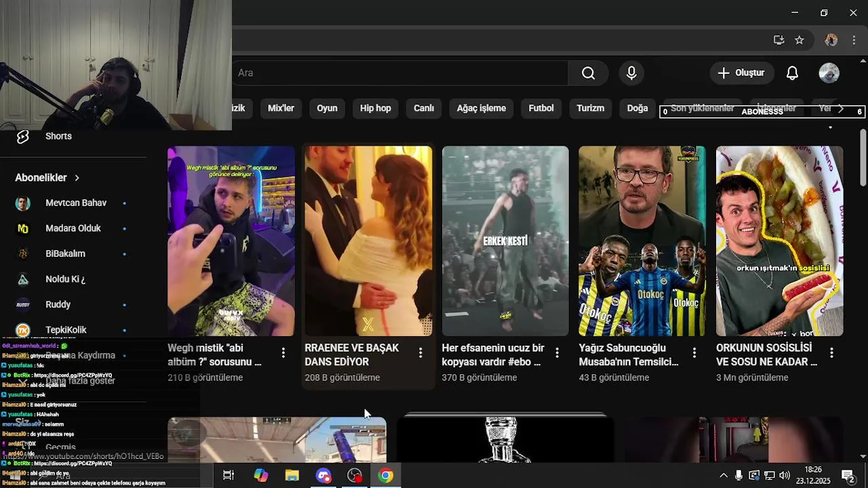Click the Chrome taskbar icon
This screenshot has width=868, height=488.
386,476
